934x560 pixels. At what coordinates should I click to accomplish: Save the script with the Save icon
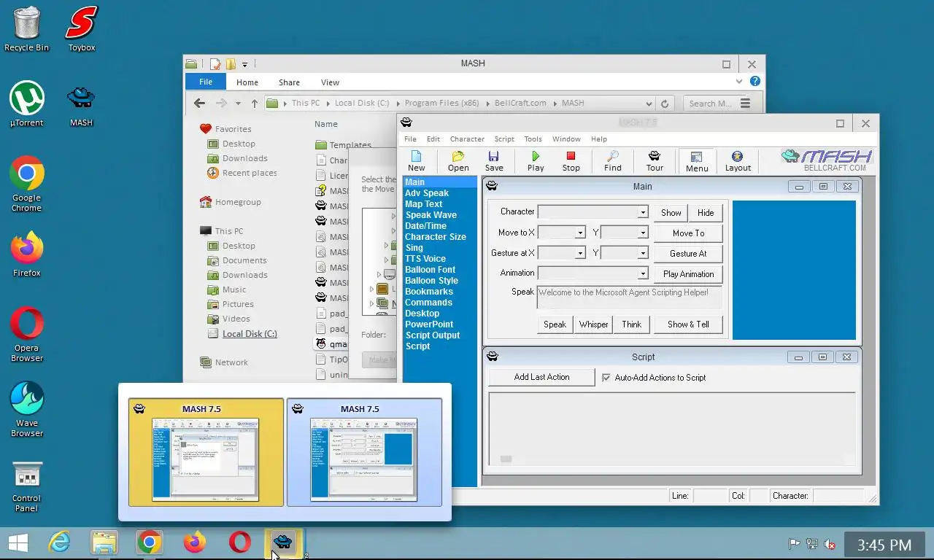pyautogui.click(x=494, y=161)
